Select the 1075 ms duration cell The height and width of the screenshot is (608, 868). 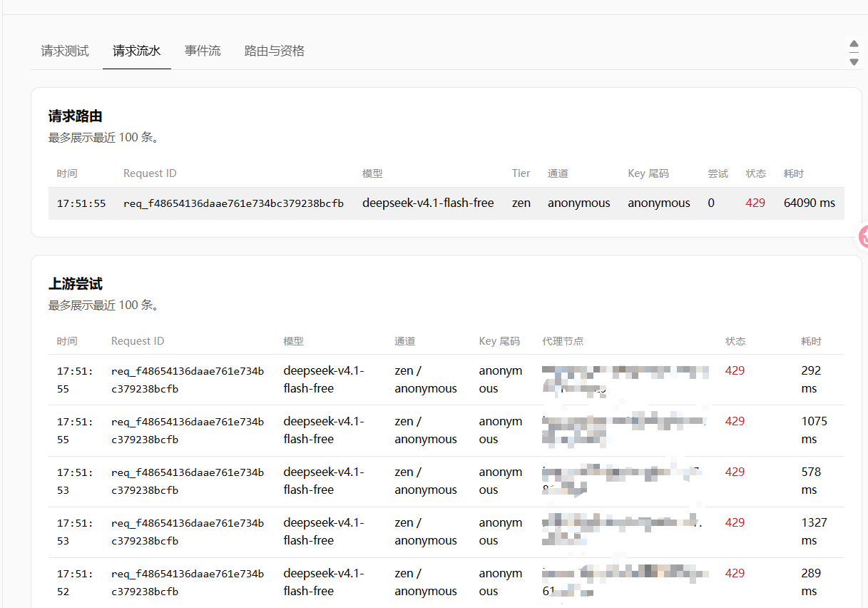point(814,430)
